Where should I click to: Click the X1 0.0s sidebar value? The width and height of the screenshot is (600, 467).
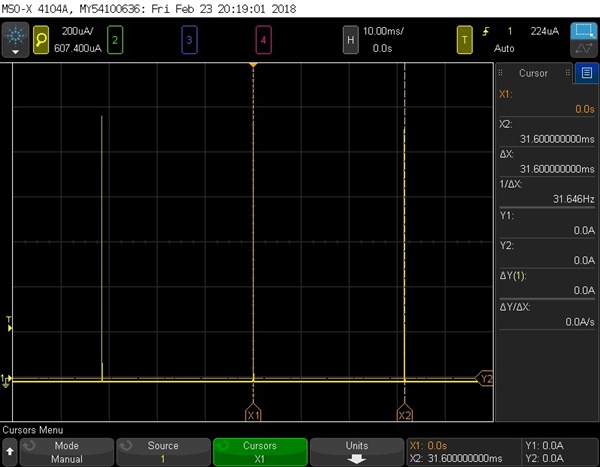585,109
